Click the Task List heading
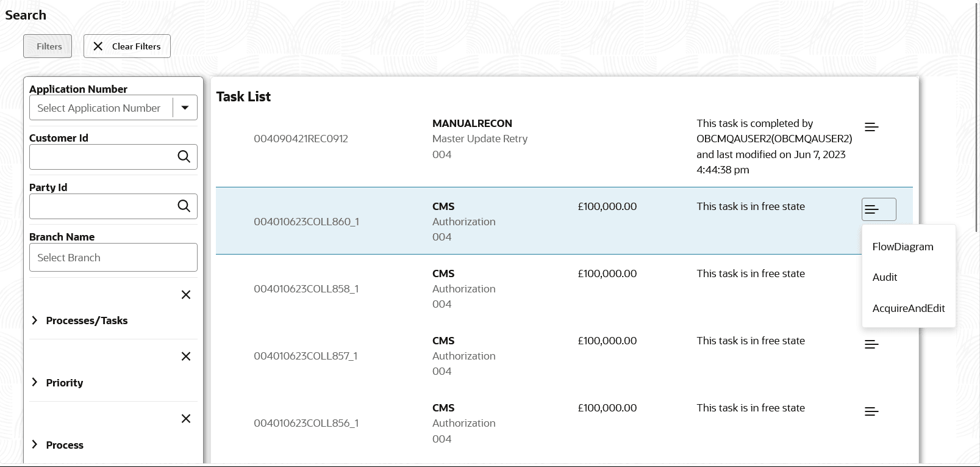 pos(243,96)
